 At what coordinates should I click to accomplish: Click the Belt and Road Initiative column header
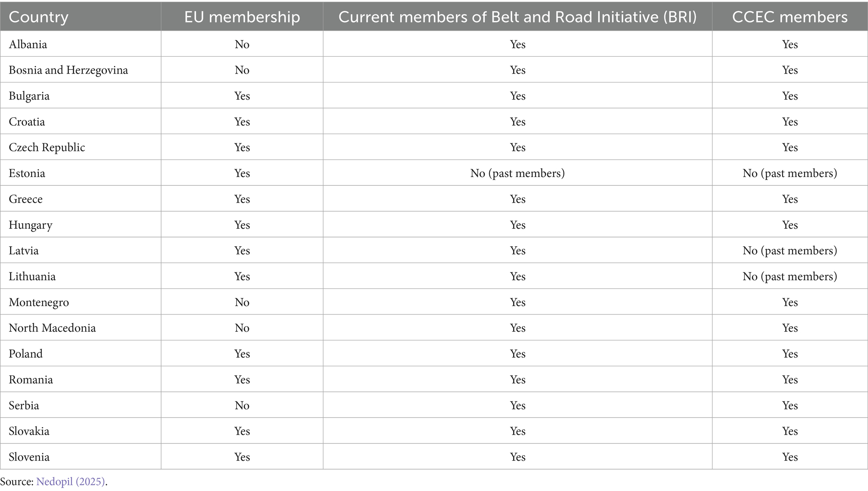coord(517,17)
